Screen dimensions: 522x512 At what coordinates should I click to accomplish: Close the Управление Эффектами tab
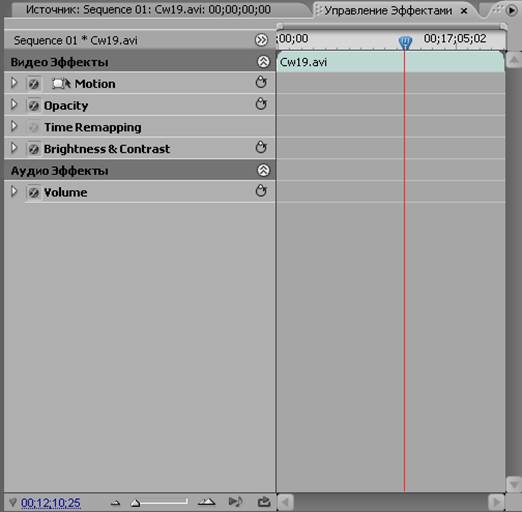(x=464, y=11)
